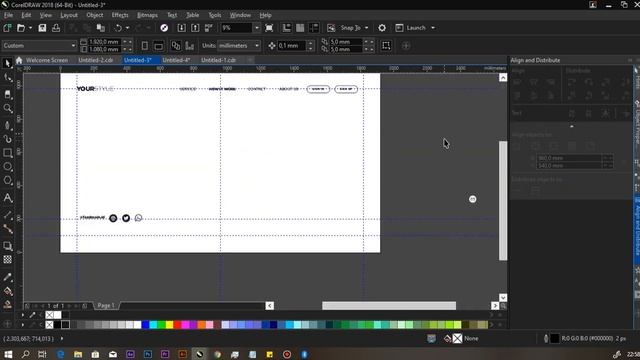Toggle current page size button
Viewport: 640px width, 360px height.
point(189,45)
